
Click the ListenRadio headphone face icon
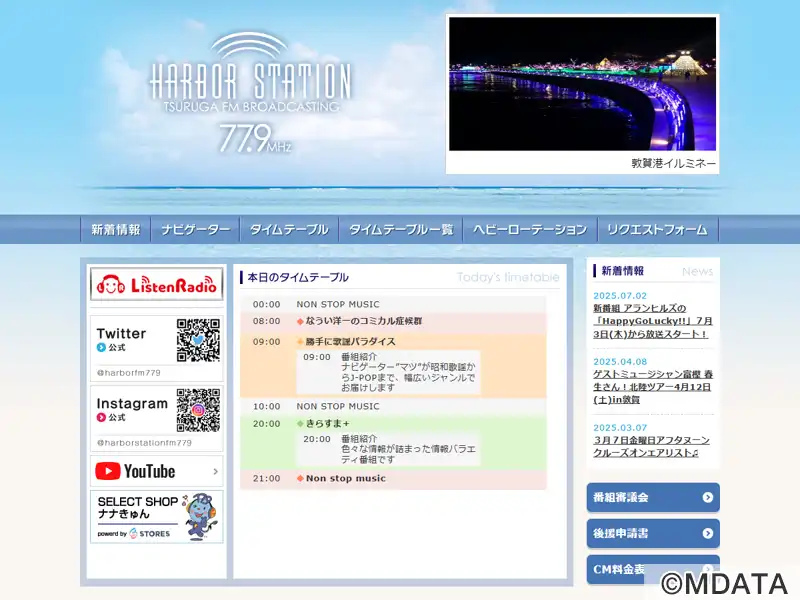111,285
